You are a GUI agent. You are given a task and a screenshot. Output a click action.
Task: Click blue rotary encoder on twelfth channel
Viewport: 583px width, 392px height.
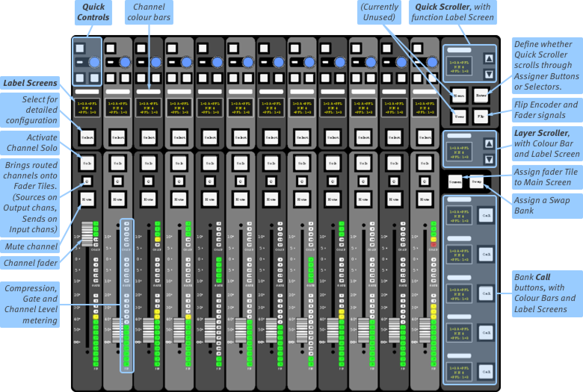pos(431,62)
